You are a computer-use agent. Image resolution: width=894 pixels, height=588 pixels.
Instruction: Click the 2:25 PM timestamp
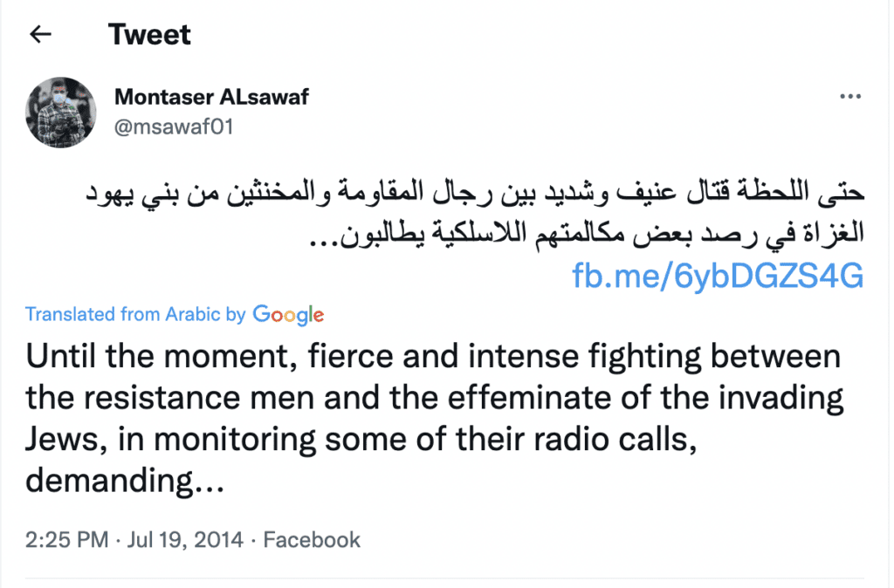point(66,539)
